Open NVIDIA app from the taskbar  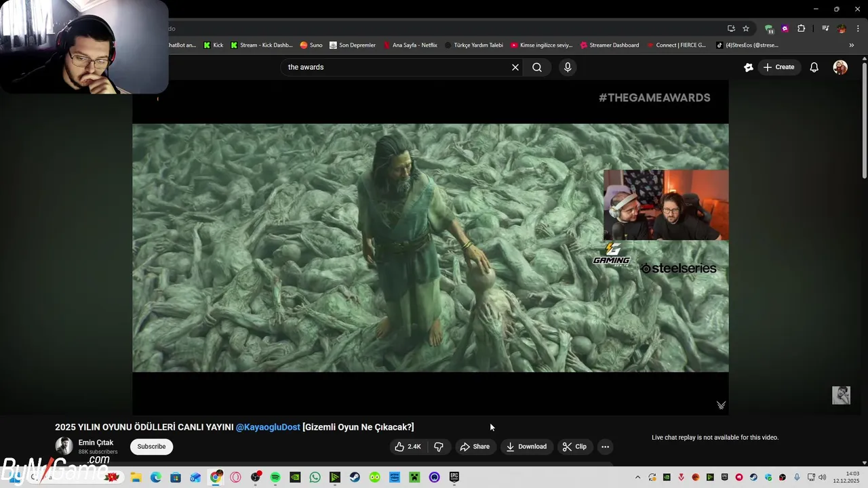[295, 477]
